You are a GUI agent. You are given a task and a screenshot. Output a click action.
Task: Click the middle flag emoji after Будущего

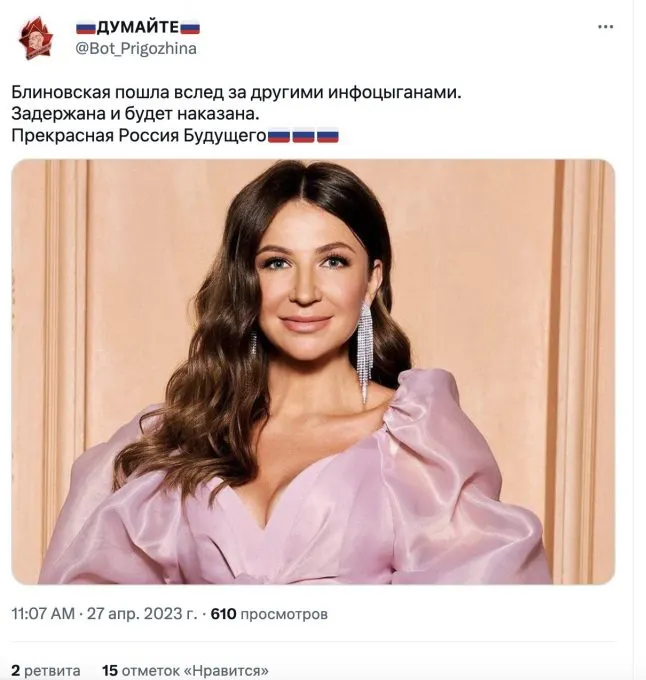point(303,135)
